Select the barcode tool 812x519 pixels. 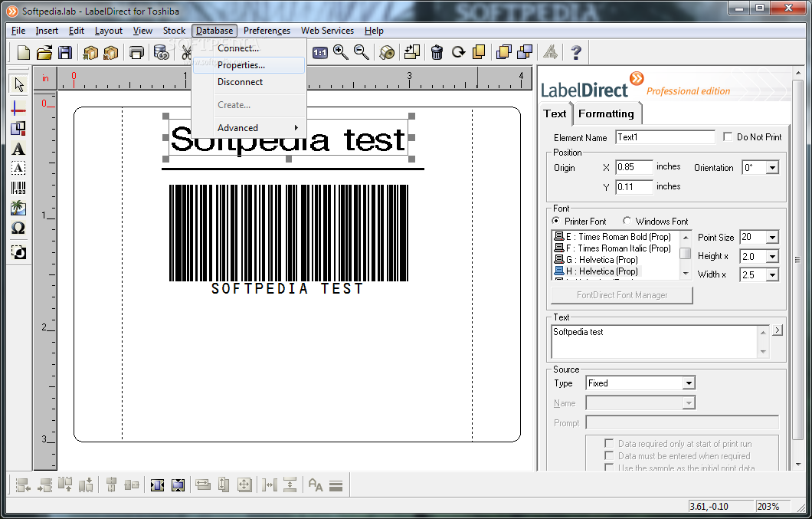tap(18, 189)
